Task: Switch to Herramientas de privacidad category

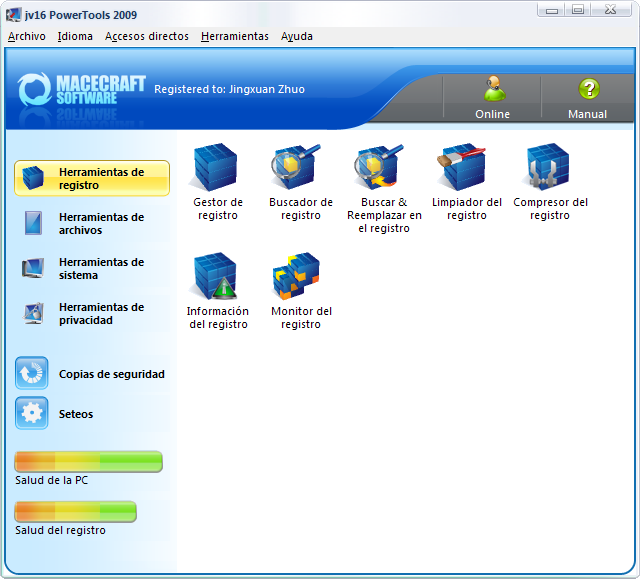Action: (x=92, y=313)
